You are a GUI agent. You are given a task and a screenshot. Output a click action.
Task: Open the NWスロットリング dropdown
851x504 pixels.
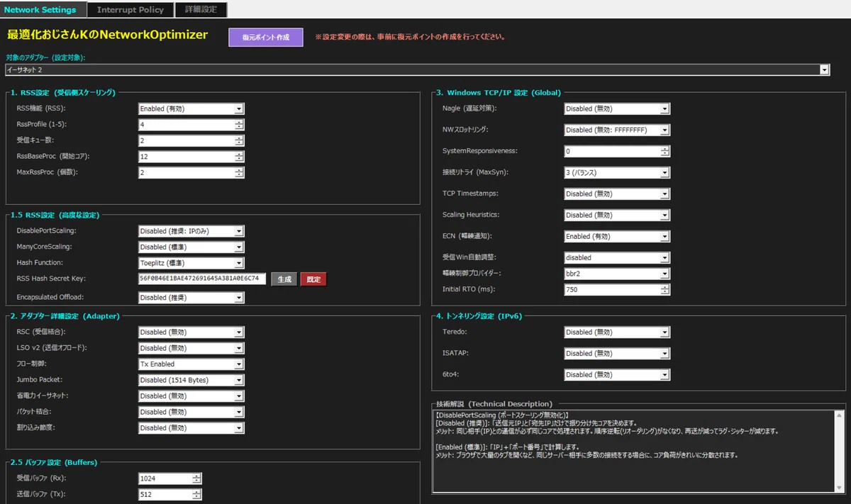617,130
